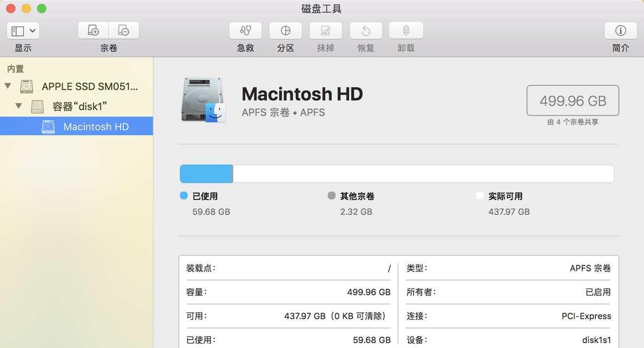Screen dimensions: 644x348
Task: Click the white 实际可用 legend dot
Action: pyautogui.click(x=479, y=196)
